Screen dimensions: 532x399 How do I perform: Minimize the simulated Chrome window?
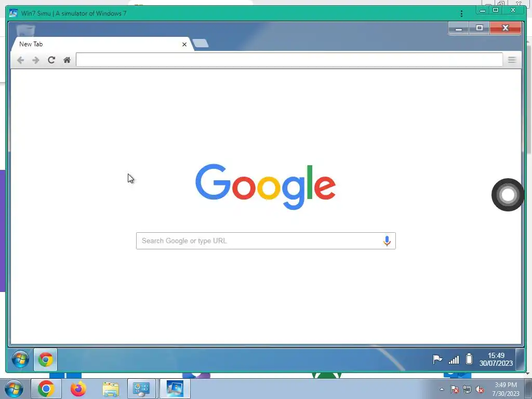459,28
